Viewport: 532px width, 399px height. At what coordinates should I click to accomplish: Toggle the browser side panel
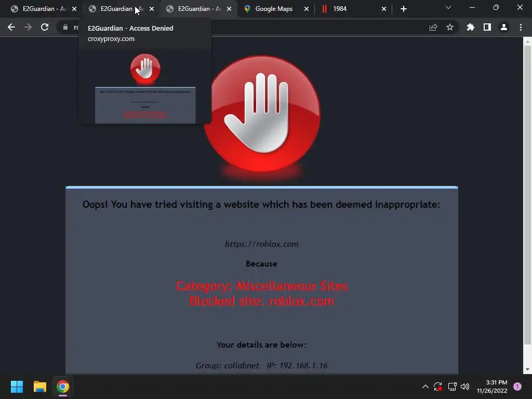(x=487, y=27)
